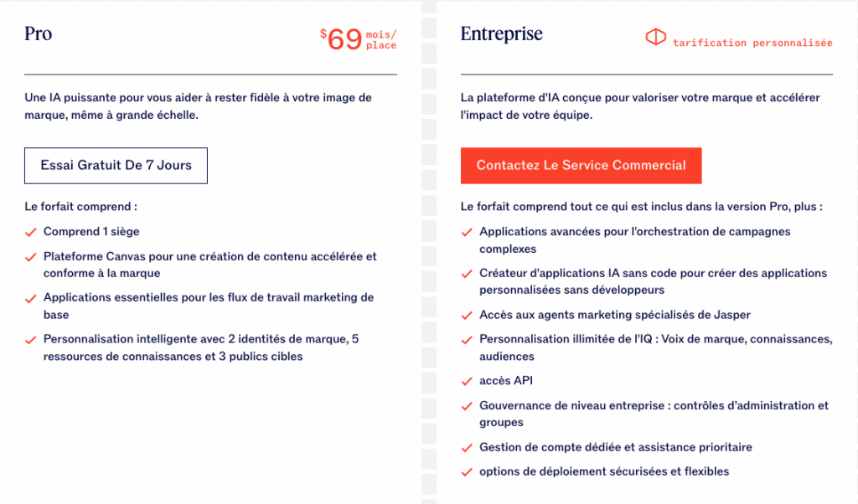Screen dimensions: 858x504
Task: Click checkmark next to Créateur d'applications IA
Action: [x=467, y=274]
